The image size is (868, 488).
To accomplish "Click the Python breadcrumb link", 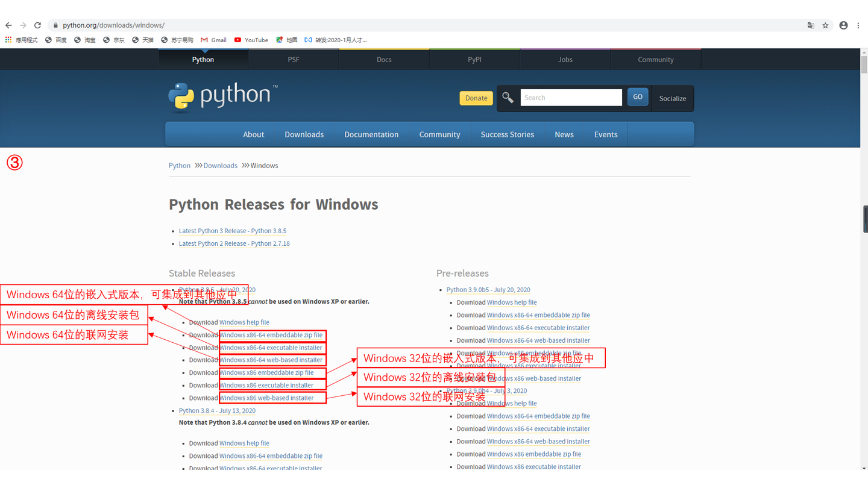I will coord(180,166).
